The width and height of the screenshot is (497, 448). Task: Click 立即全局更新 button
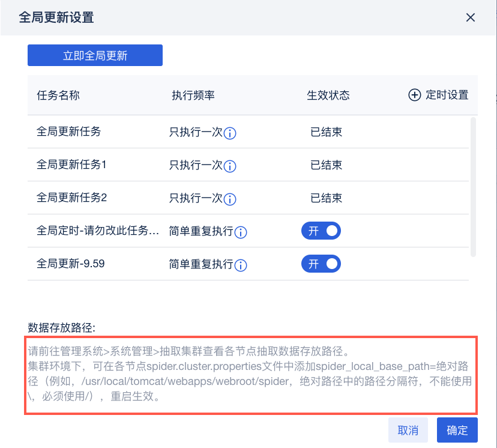(95, 56)
